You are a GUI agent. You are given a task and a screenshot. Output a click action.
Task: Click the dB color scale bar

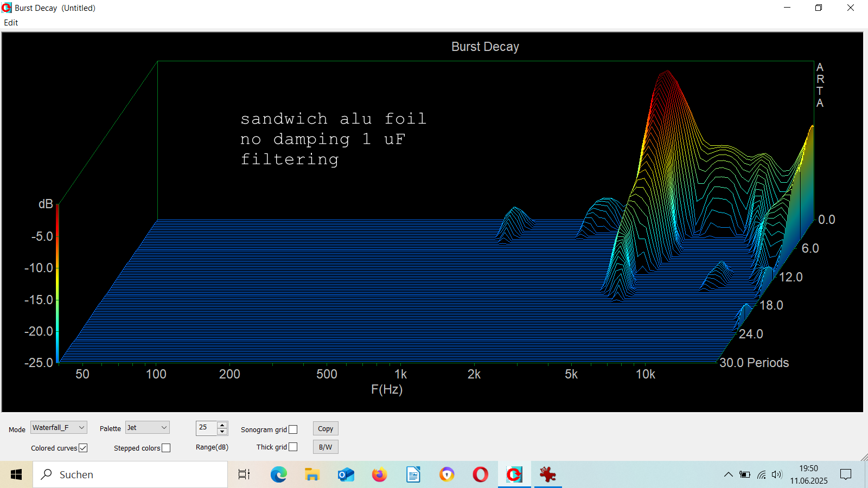tap(58, 283)
